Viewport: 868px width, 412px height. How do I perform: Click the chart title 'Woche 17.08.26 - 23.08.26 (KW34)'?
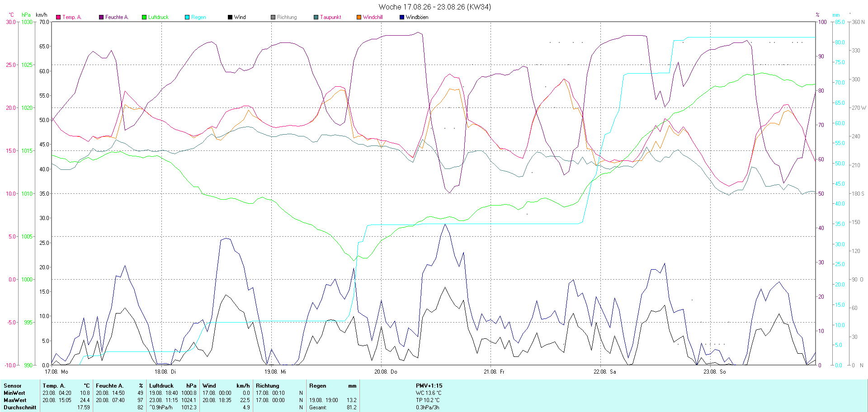(x=434, y=7)
